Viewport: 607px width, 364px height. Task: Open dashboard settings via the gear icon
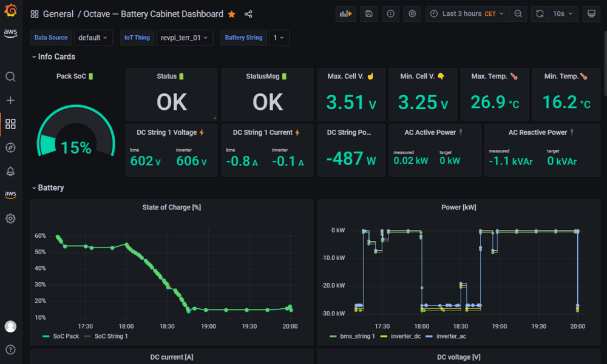[412, 13]
